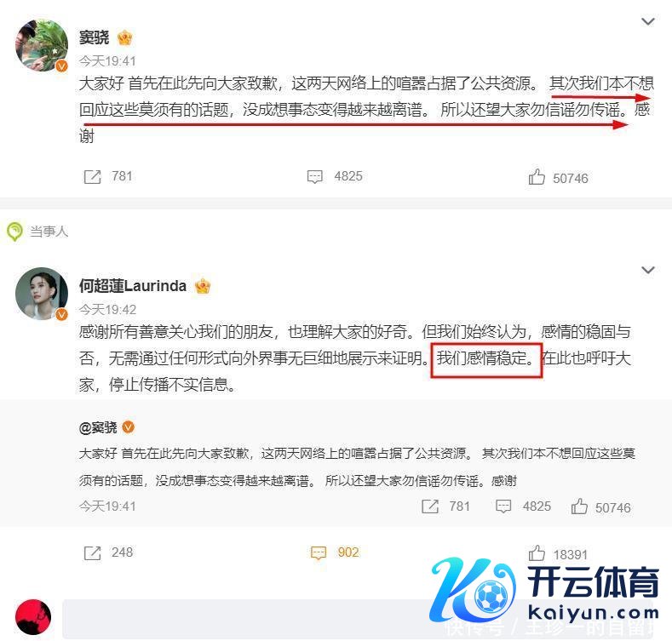Click the thumbs-up icon in the quoted post

pos(579,506)
